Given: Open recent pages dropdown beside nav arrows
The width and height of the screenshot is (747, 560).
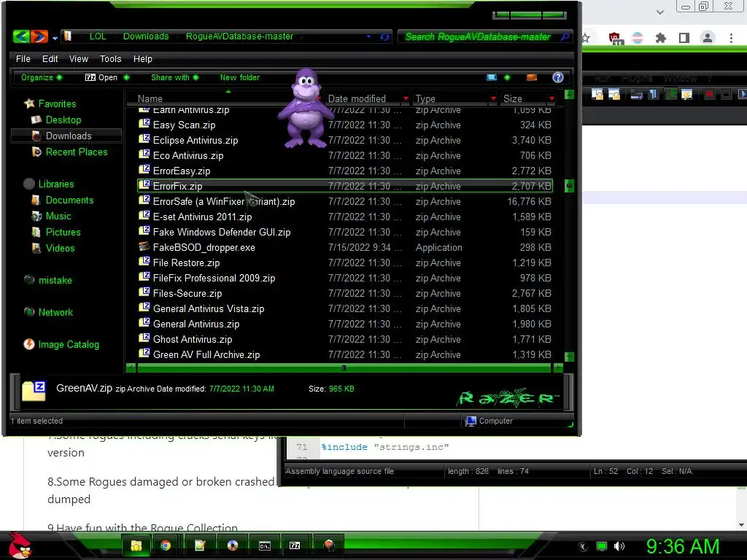Looking at the screenshot, I should [55, 38].
